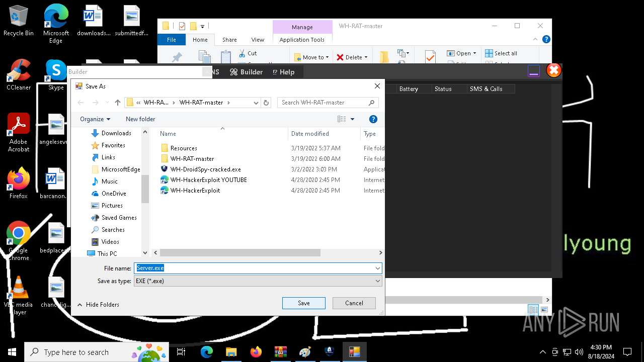
Task: Open the view options dropdown arrow
Action: (x=352, y=119)
